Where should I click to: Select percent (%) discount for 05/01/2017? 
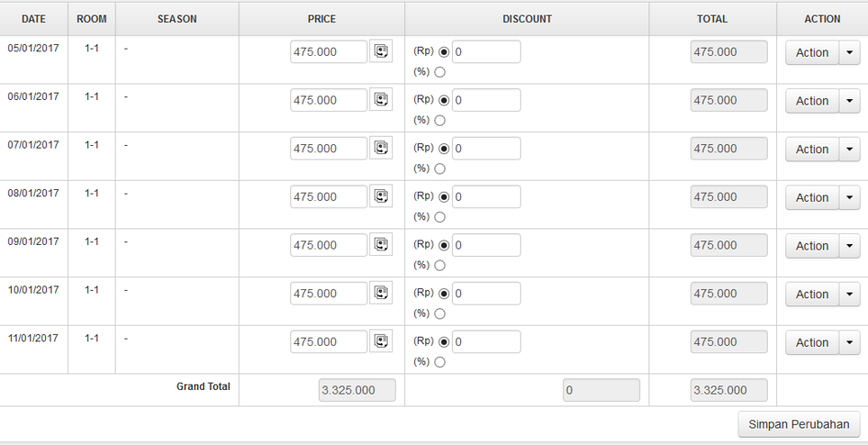tap(440, 72)
